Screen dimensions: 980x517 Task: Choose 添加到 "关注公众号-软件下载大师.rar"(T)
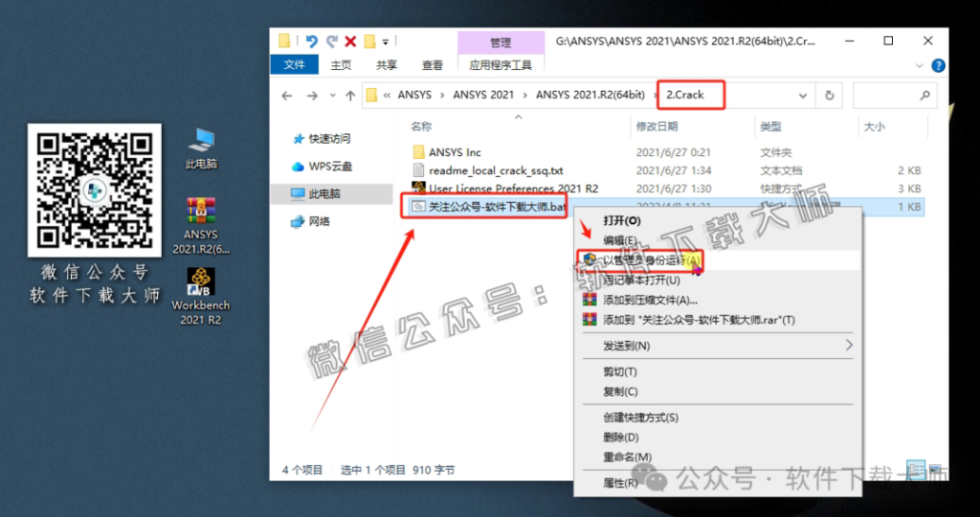tap(699, 320)
